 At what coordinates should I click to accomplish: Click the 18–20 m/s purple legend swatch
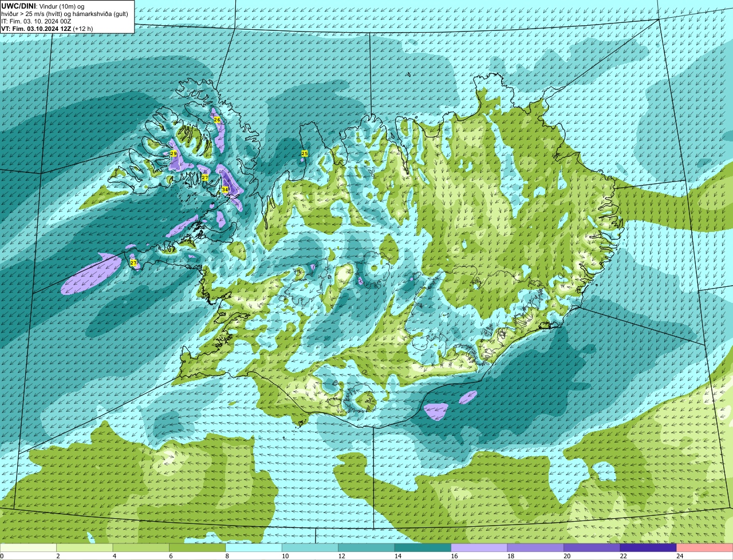point(536,547)
